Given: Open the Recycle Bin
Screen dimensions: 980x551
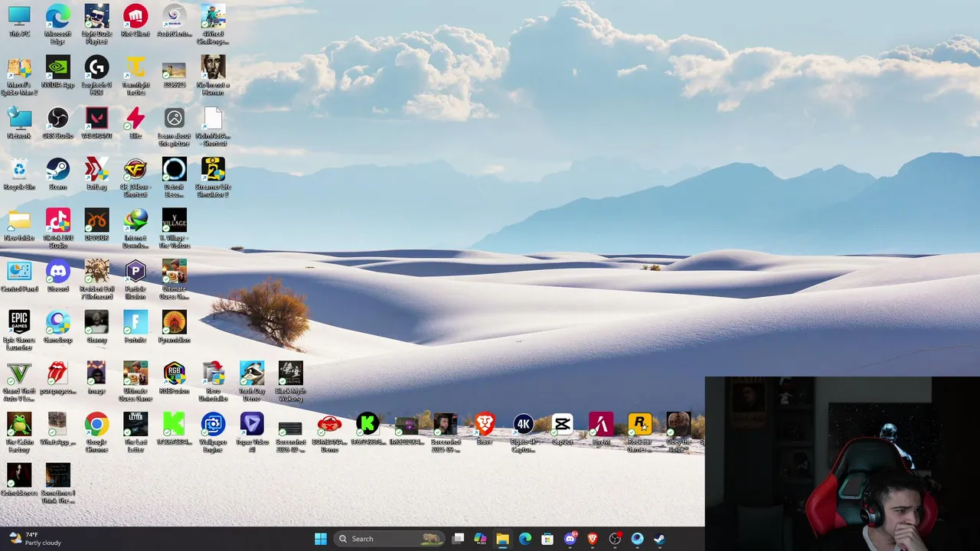Looking at the screenshot, I should tap(19, 174).
